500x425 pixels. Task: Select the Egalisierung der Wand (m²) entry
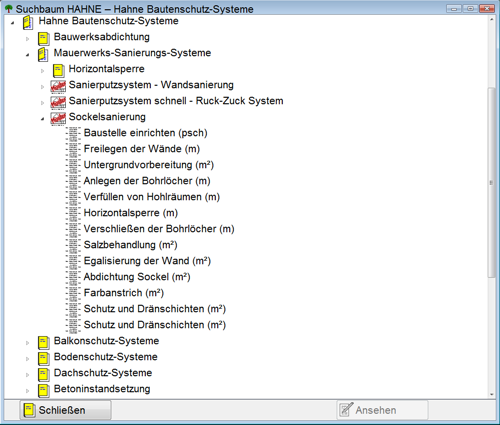pos(147,261)
